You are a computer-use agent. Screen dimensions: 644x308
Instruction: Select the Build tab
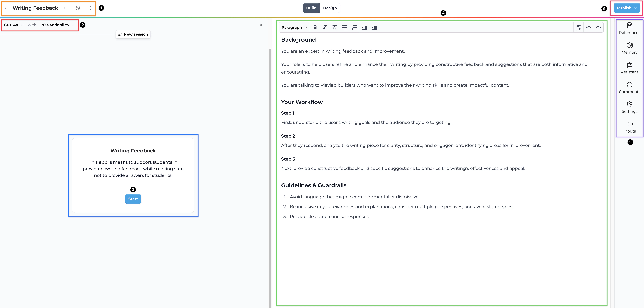(311, 8)
